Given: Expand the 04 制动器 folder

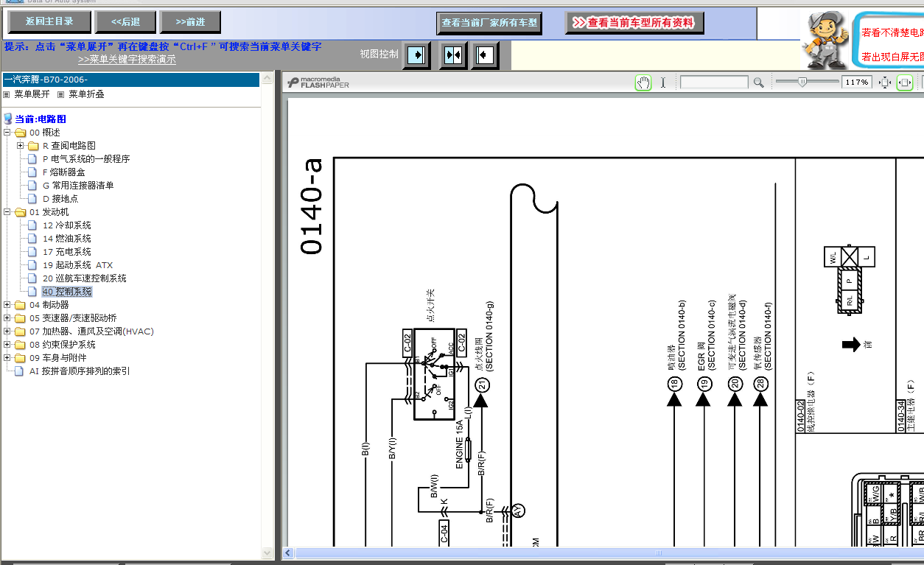Looking at the screenshot, I should click(x=7, y=305).
